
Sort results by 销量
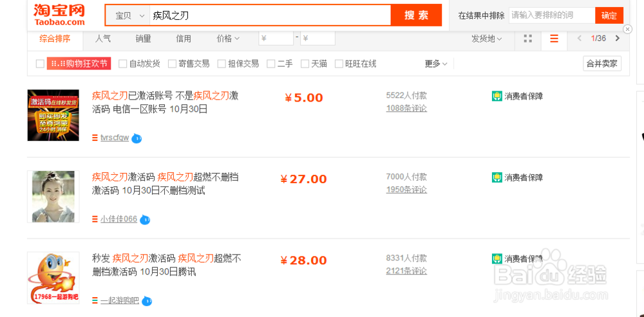pos(143,39)
